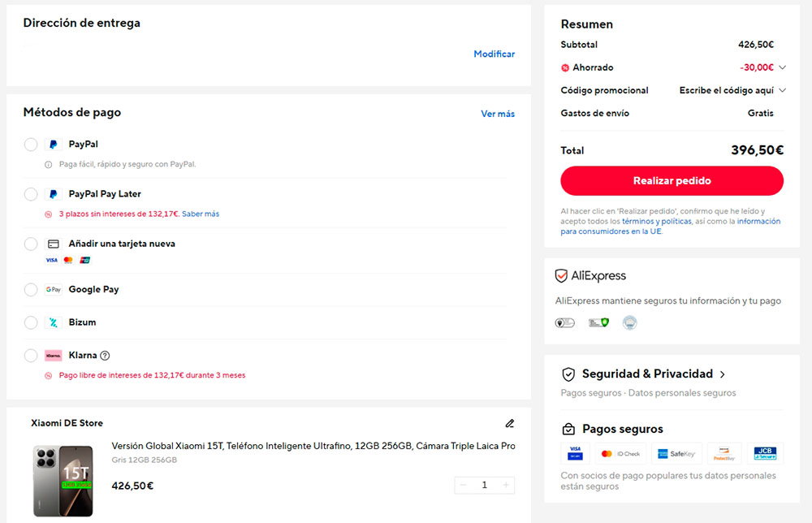The height and width of the screenshot is (523, 812).
Task: Click Klarna's Pago libre de intereses text
Action: (153, 375)
